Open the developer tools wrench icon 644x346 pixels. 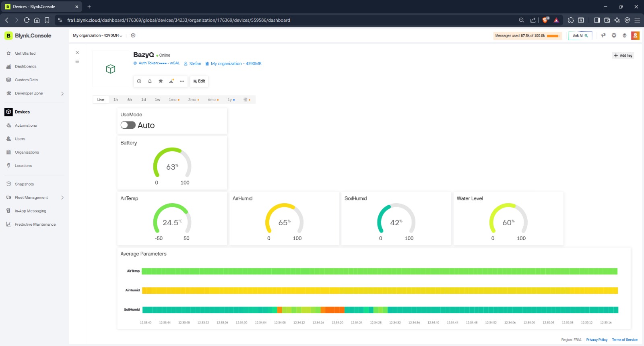[x=161, y=81]
